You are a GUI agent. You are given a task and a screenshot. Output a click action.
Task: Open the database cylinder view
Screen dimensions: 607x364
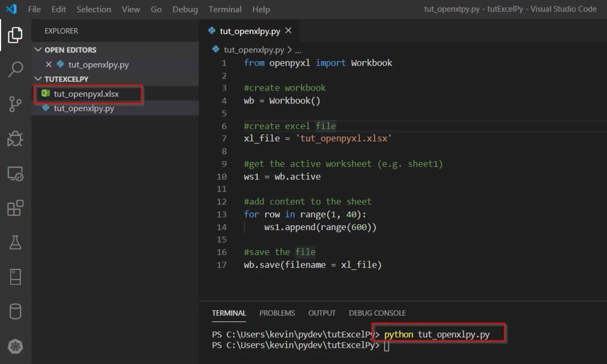coord(15,311)
